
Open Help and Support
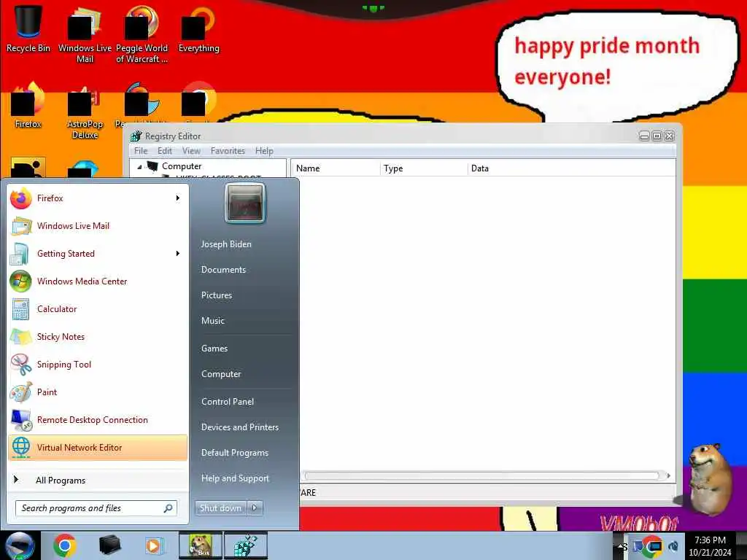236,478
